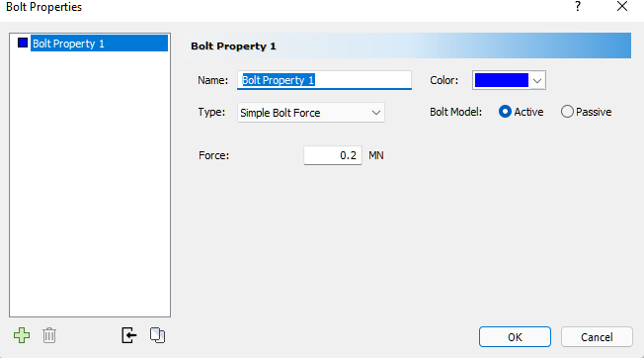Select the Passive bolt model radio button

point(567,112)
